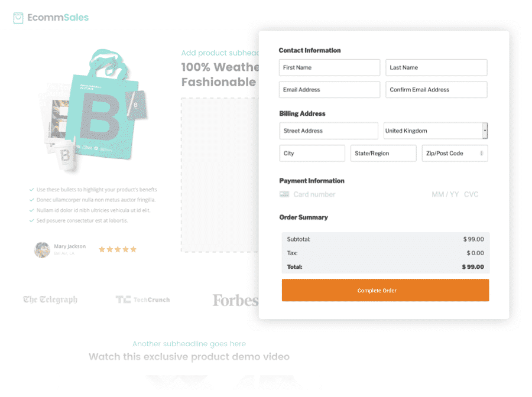Click the five-star rating icons
The image size is (532, 397).
[x=118, y=249]
